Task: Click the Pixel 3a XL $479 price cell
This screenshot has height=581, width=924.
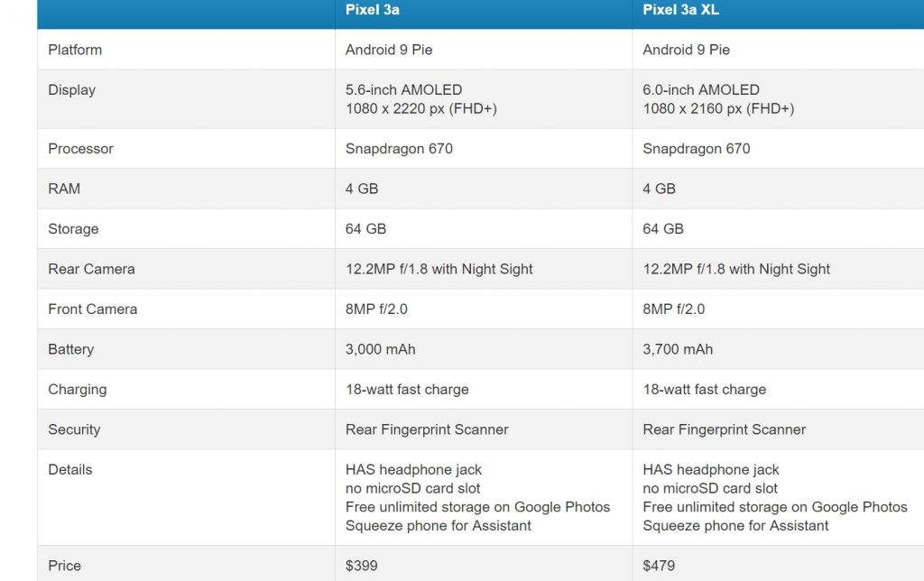Action: [x=659, y=566]
